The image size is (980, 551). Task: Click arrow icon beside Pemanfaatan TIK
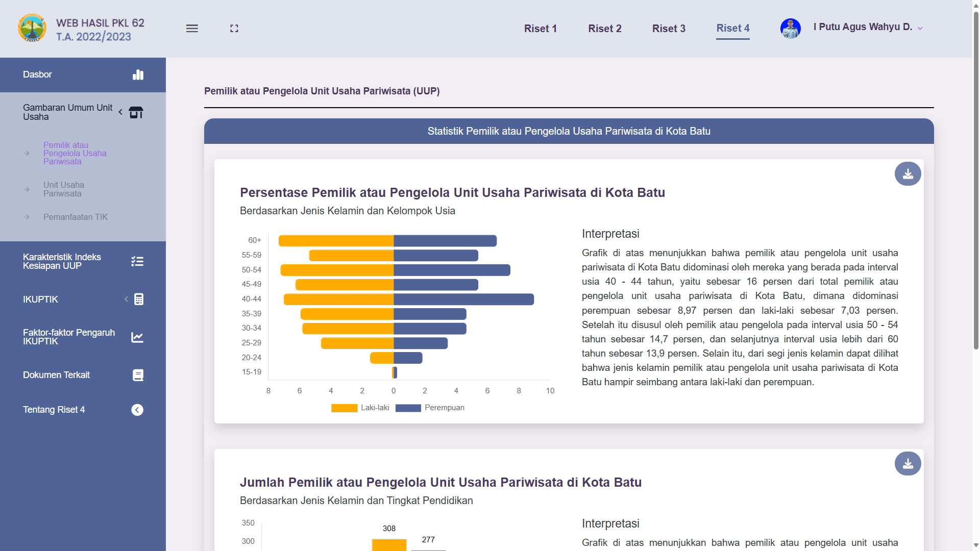(x=27, y=217)
